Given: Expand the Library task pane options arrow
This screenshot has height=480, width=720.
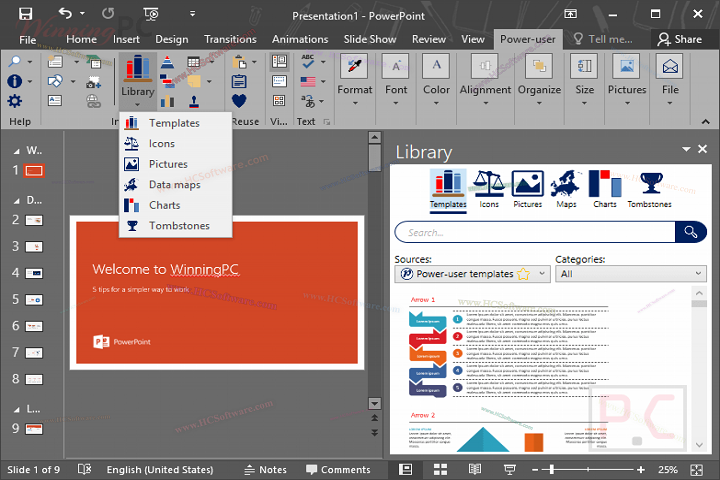Looking at the screenshot, I should [686, 149].
